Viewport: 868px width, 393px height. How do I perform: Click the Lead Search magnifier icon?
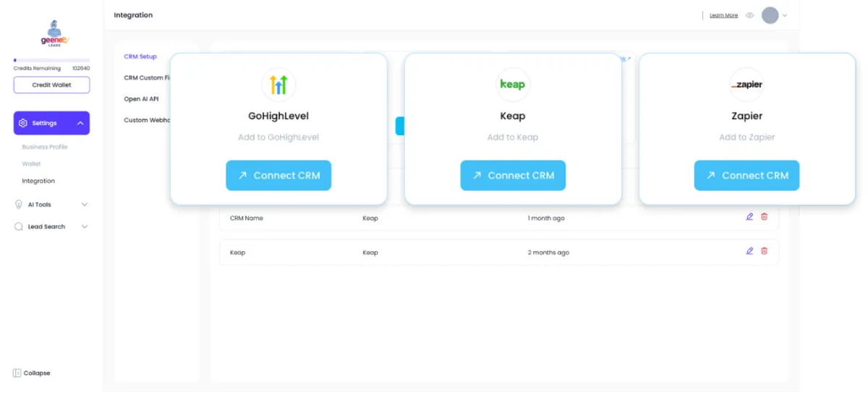(19, 226)
